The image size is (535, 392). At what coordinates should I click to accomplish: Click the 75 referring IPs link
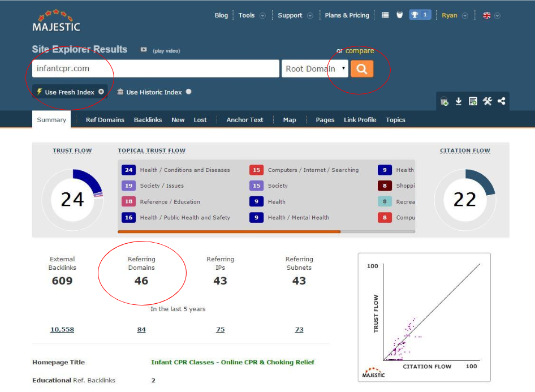221,330
